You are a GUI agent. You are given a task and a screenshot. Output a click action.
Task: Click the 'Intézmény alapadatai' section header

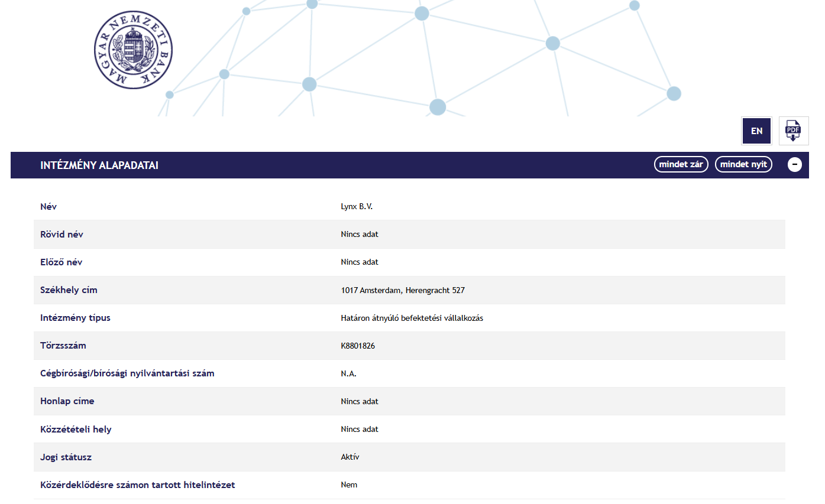pyautogui.click(x=99, y=165)
